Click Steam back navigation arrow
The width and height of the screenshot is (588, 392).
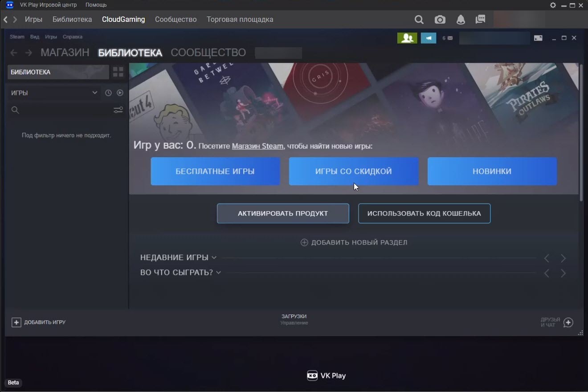[14, 53]
